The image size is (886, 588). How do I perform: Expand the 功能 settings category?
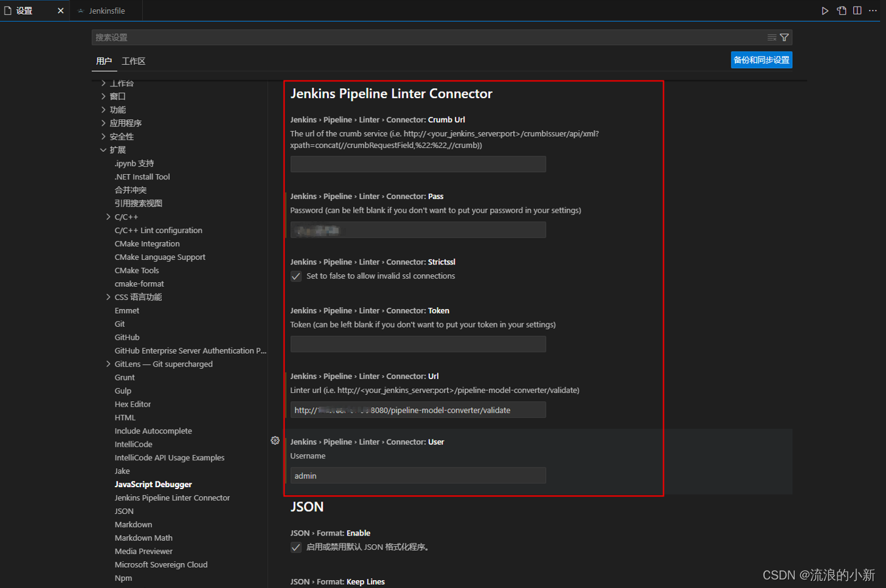pyautogui.click(x=104, y=109)
